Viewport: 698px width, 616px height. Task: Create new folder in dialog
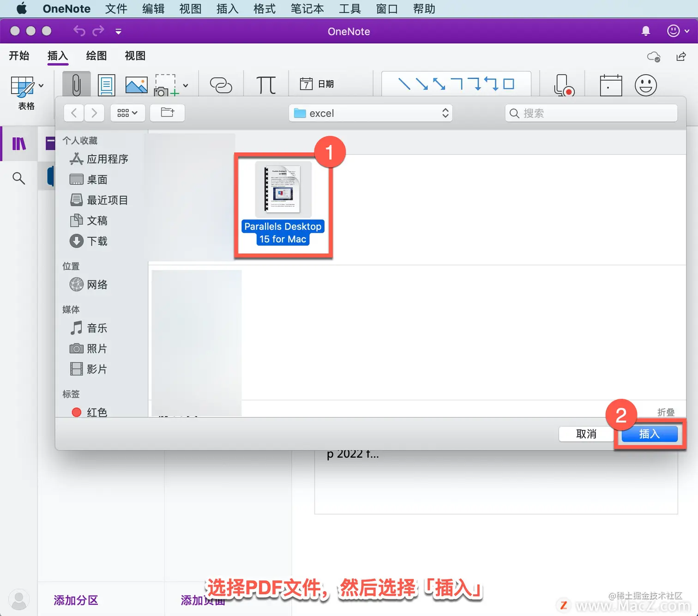tap(167, 113)
